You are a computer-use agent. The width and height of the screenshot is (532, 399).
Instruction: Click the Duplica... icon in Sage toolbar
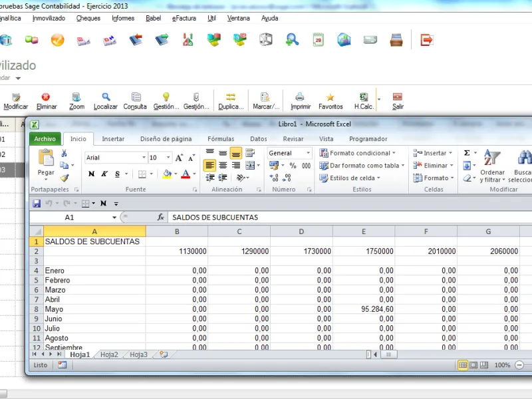pyautogui.click(x=231, y=101)
